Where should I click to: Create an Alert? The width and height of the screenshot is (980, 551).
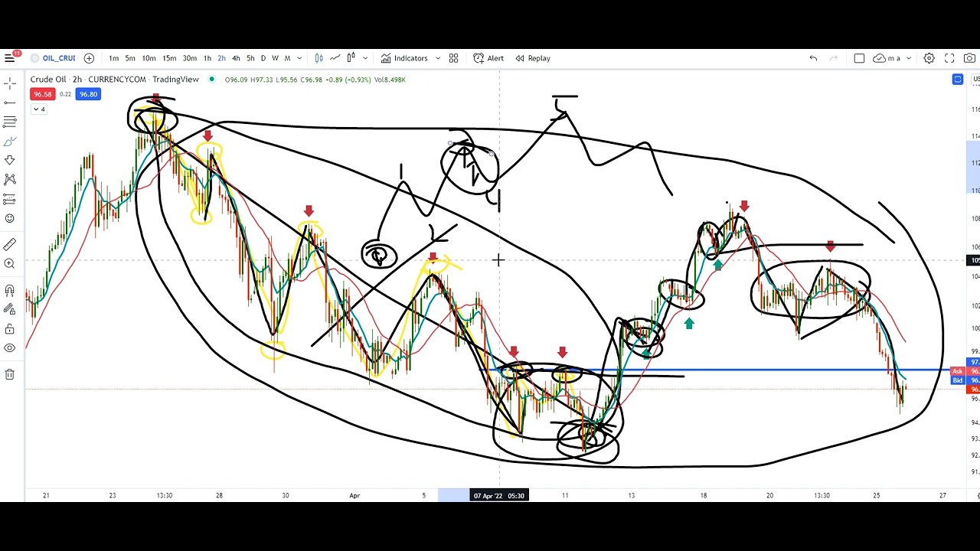[488, 58]
